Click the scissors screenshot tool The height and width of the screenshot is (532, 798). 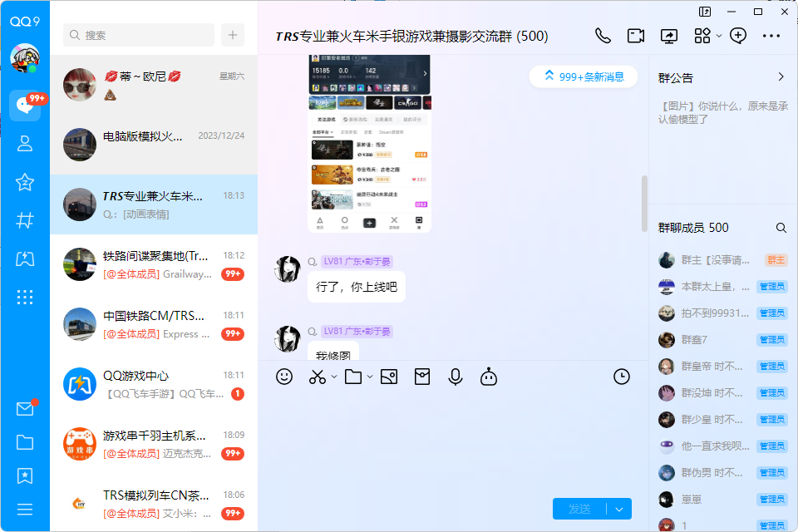(317, 377)
